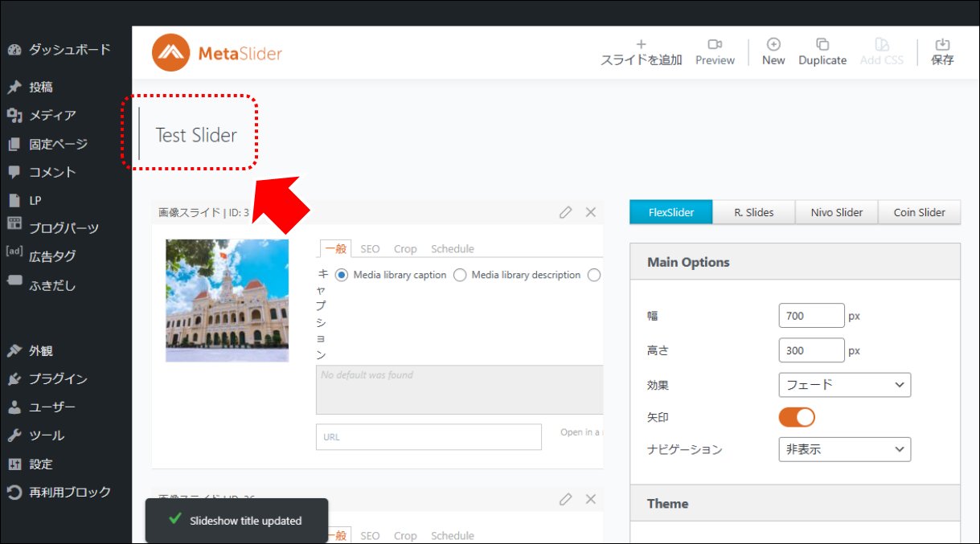Add a slide with the スライドを追加 plus icon

click(x=641, y=45)
